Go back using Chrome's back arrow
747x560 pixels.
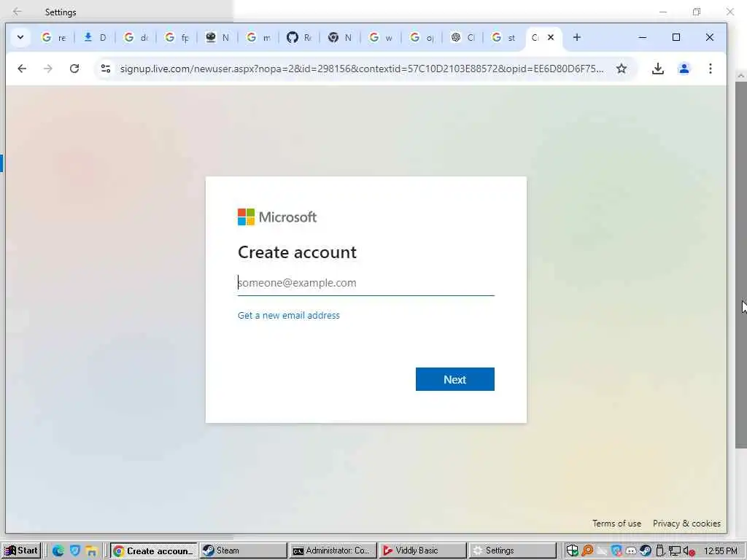(22, 69)
